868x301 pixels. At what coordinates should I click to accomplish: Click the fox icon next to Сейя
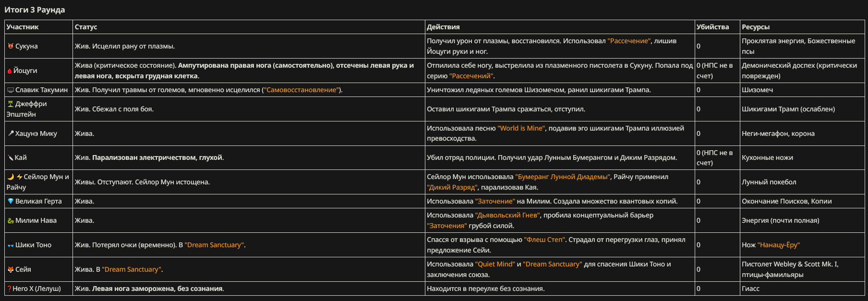(11, 269)
